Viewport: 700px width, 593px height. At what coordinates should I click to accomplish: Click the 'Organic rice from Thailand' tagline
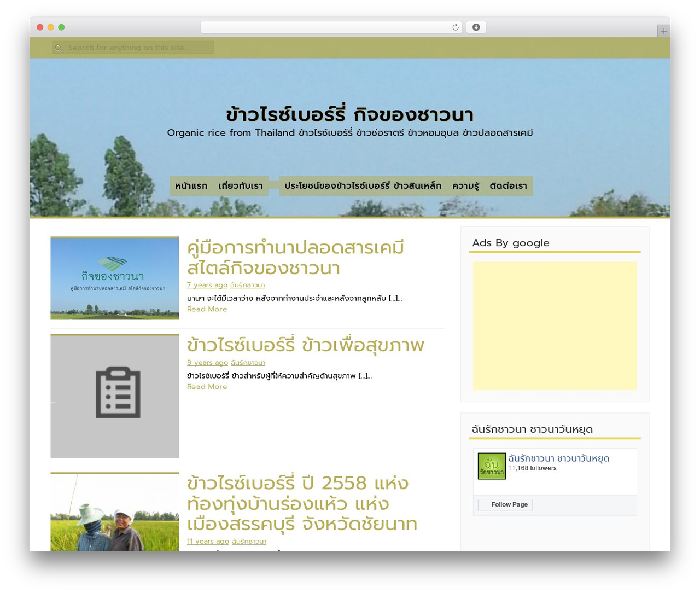coord(350,133)
